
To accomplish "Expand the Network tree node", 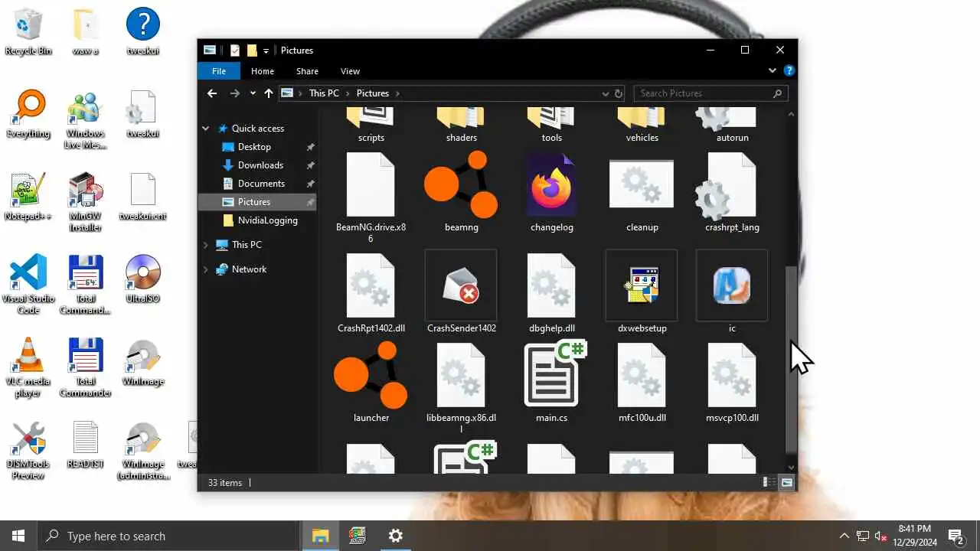I will [x=206, y=269].
